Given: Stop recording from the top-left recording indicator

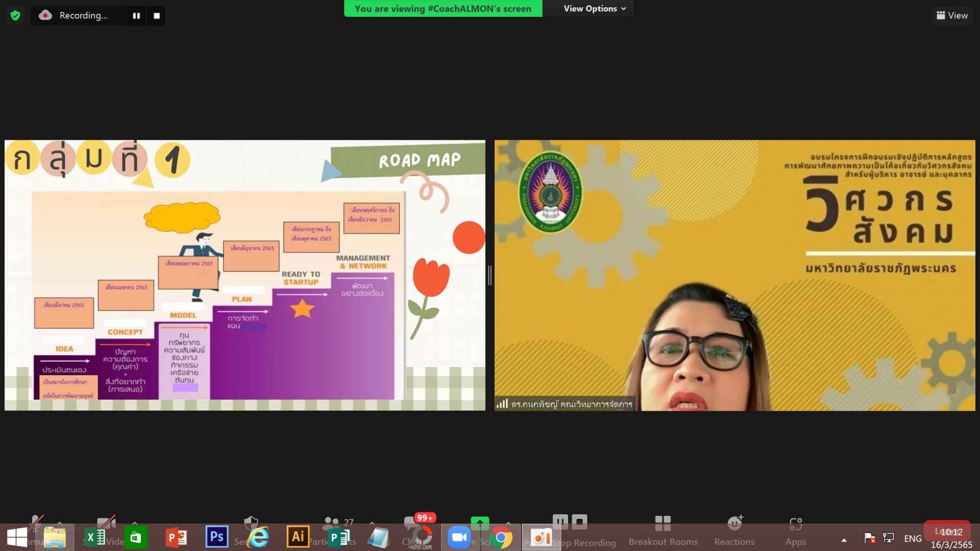Looking at the screenshot, I should coord(157,16).
